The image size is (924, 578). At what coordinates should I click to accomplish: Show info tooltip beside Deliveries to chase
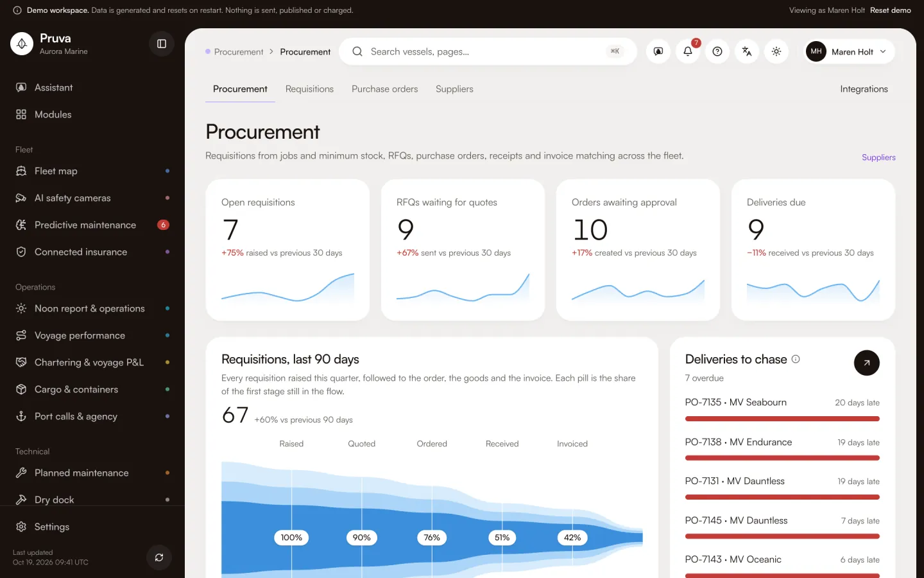(x=796, y=359)
